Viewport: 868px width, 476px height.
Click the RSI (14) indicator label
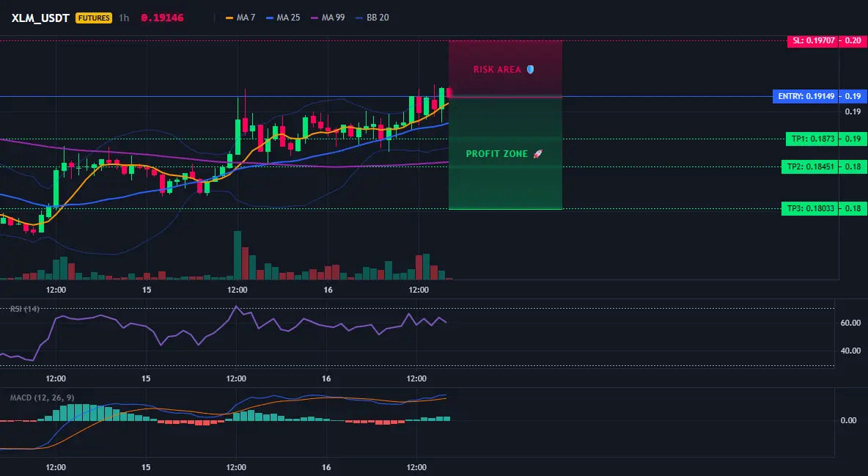point(25,309)
